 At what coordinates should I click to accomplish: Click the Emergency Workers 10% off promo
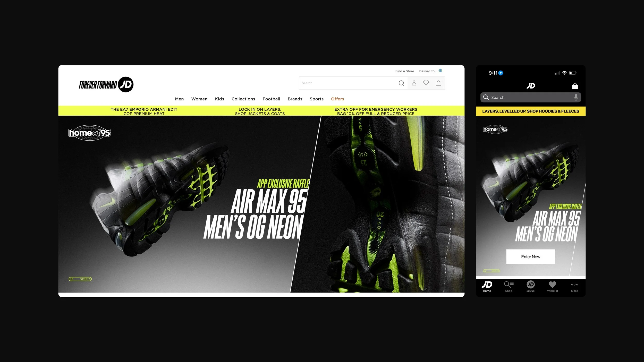click(x=376, y=111)
